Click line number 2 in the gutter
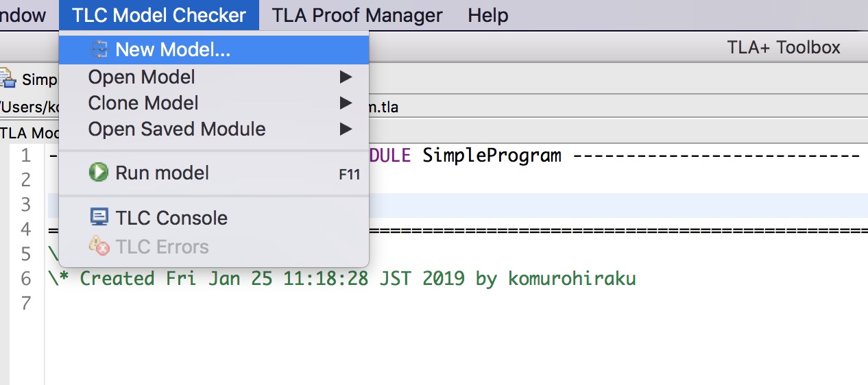The height and width of the screenshot is (385, 868). pyautogui.click(x=25, y=180)
